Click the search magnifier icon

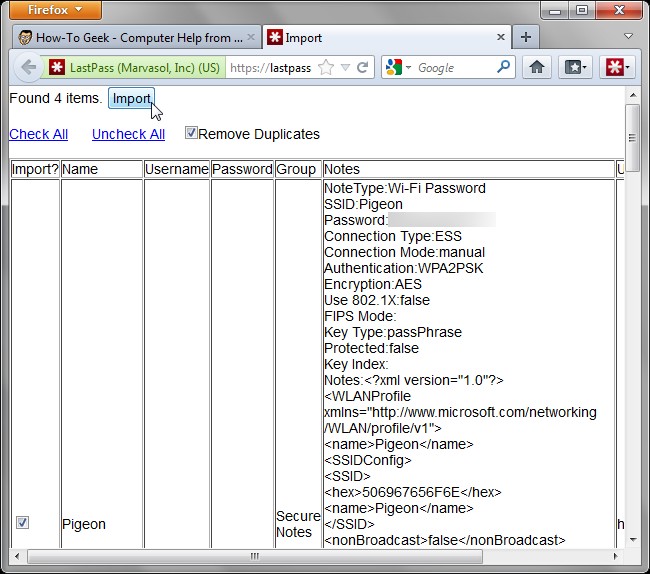(503, 66)
